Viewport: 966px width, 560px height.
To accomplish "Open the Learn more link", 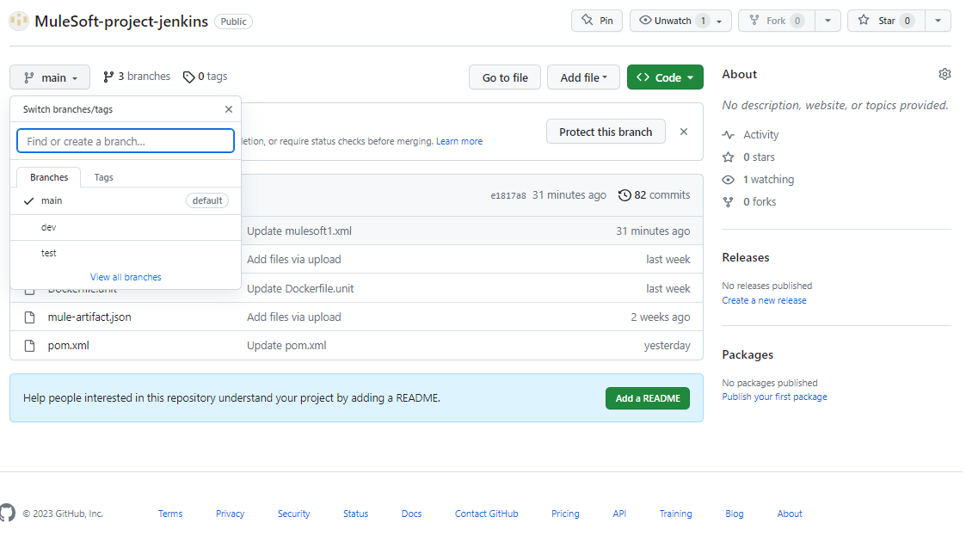I will tap(459, 141).
